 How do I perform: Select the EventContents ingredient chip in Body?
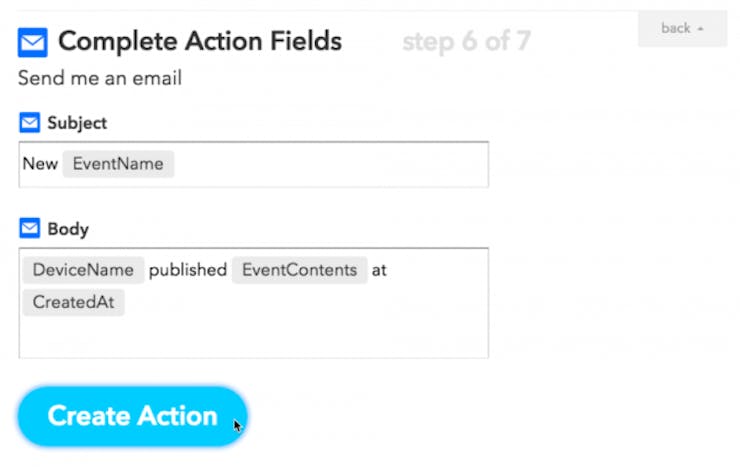299,270
